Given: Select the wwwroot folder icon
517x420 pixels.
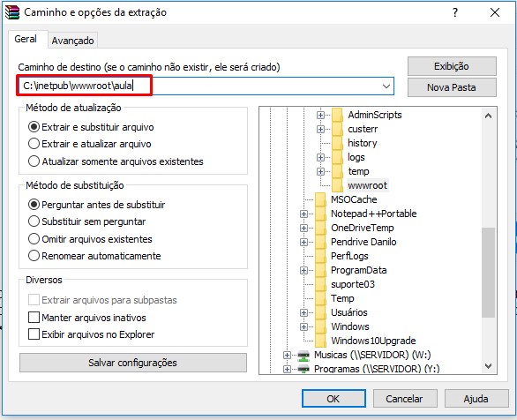Looking at the screenshot, I should coord(337,185).
